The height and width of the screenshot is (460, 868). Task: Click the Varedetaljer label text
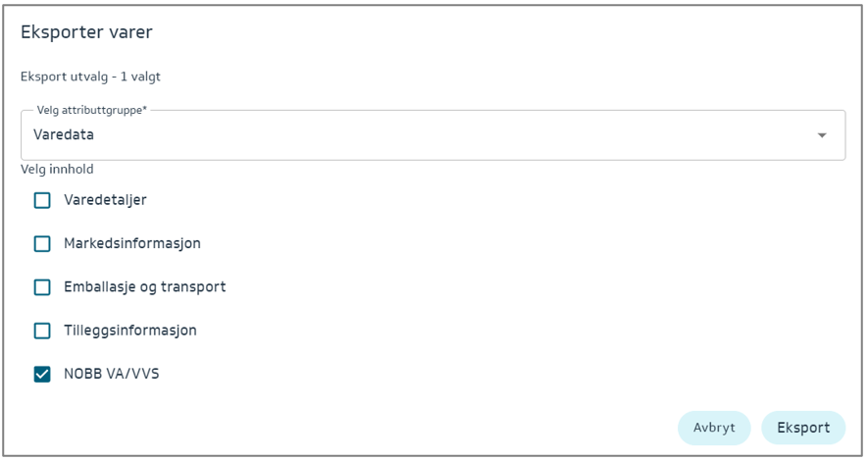[105, 200]
